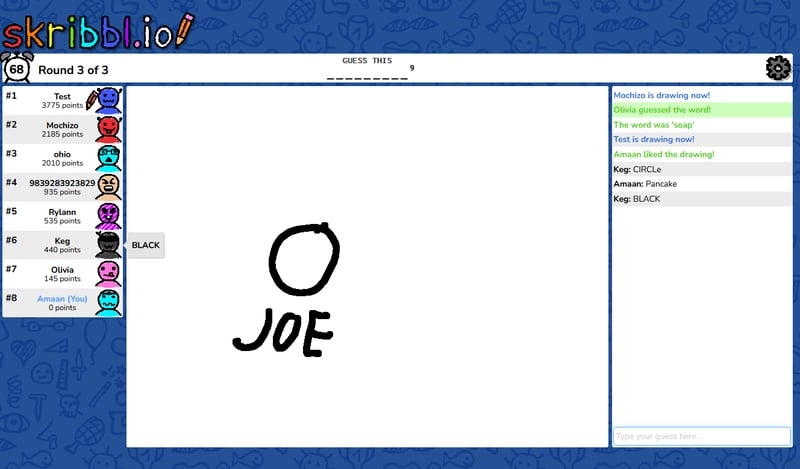This screenshot has height=469, width=800.
Task: Click Test's blue avatar
Action: [x=109, y=100]
